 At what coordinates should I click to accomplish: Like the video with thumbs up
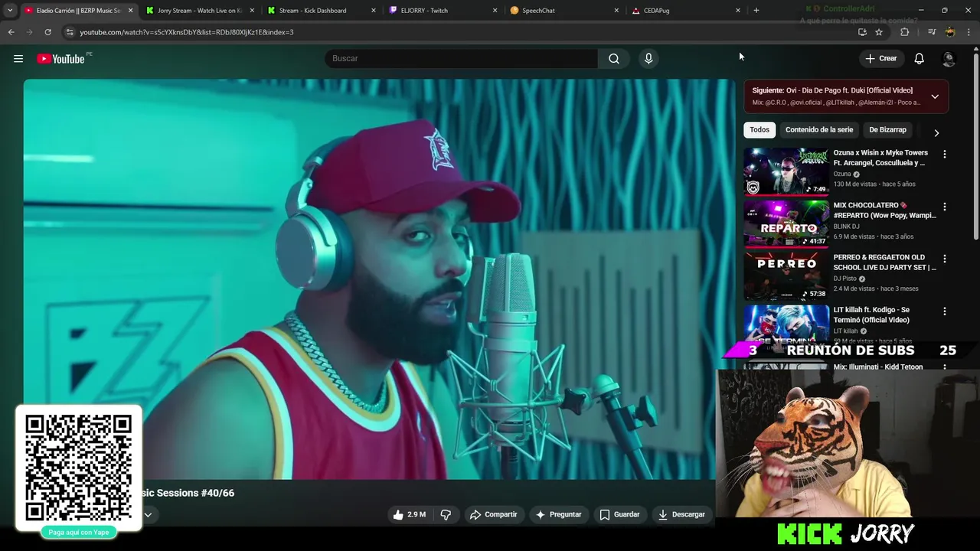tap(409, 514)
